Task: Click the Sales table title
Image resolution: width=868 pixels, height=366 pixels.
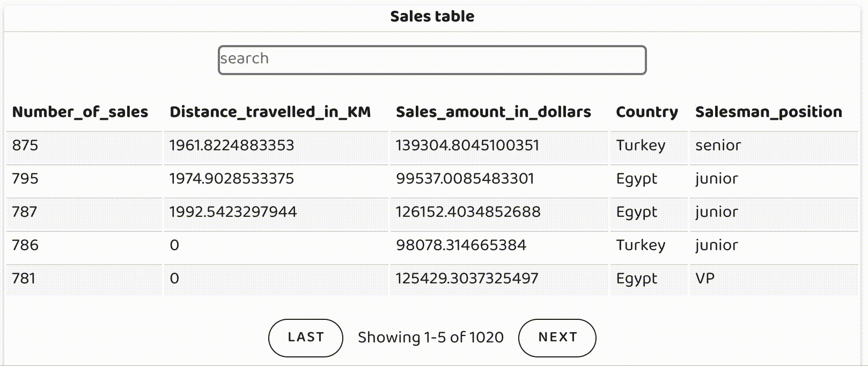Action: pyautogui.click(x=432, y=17)
